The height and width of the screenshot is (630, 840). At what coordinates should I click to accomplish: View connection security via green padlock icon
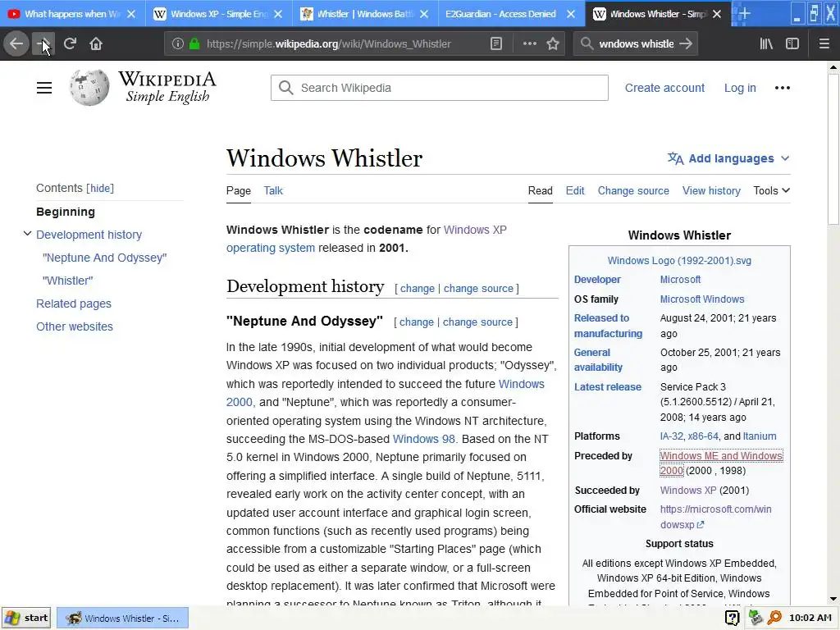coord(194,44)
